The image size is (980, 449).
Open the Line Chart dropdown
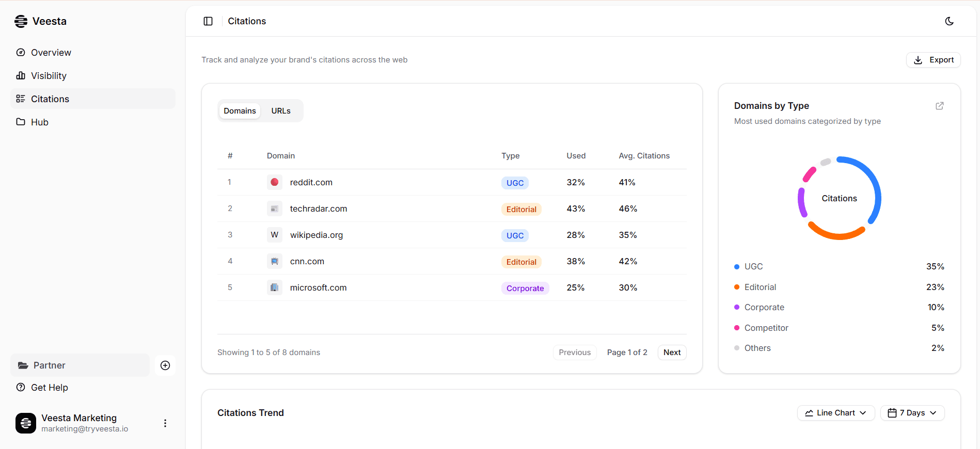pos(835,413)
